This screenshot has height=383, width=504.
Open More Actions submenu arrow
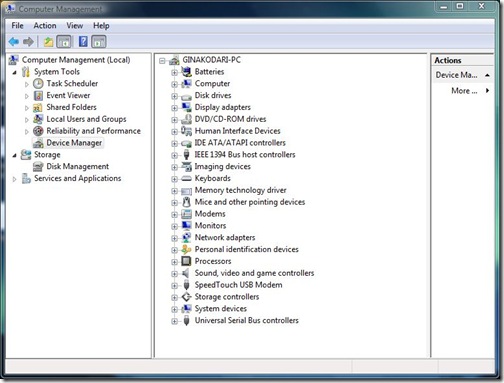488,90
